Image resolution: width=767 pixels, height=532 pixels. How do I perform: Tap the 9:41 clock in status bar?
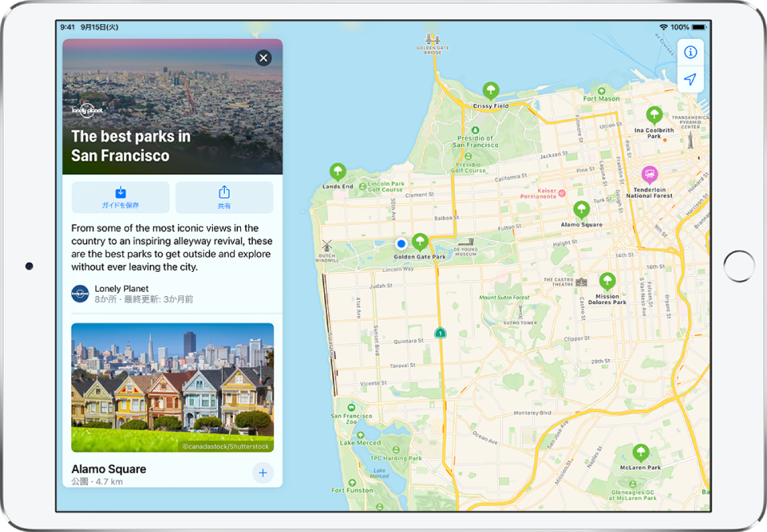tap(67, 27)
